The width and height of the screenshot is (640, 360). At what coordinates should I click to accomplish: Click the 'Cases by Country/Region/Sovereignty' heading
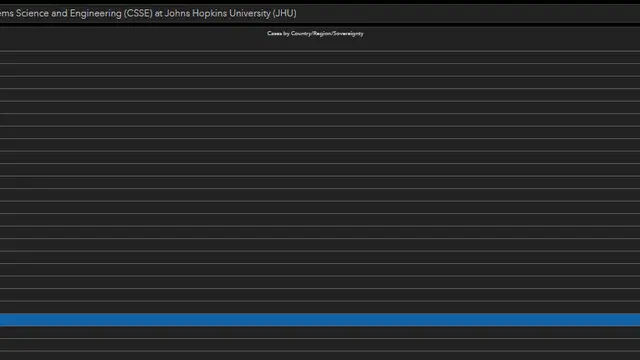tap(315, 33)
